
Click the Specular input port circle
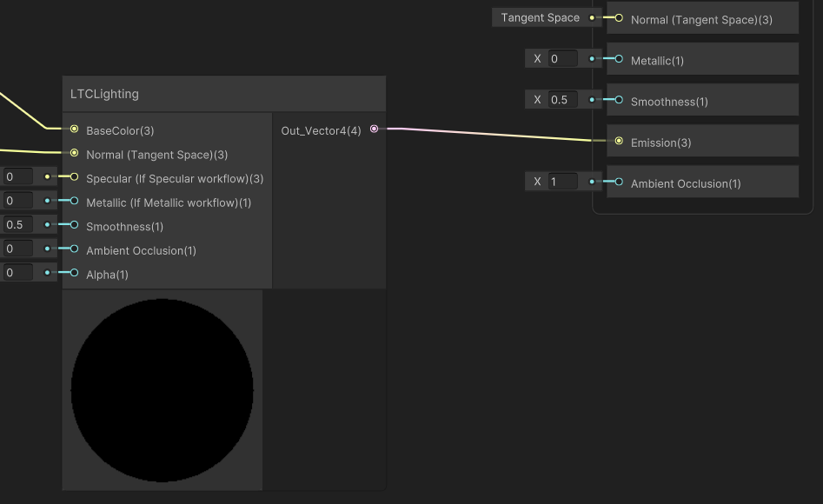tap(75, 177)
